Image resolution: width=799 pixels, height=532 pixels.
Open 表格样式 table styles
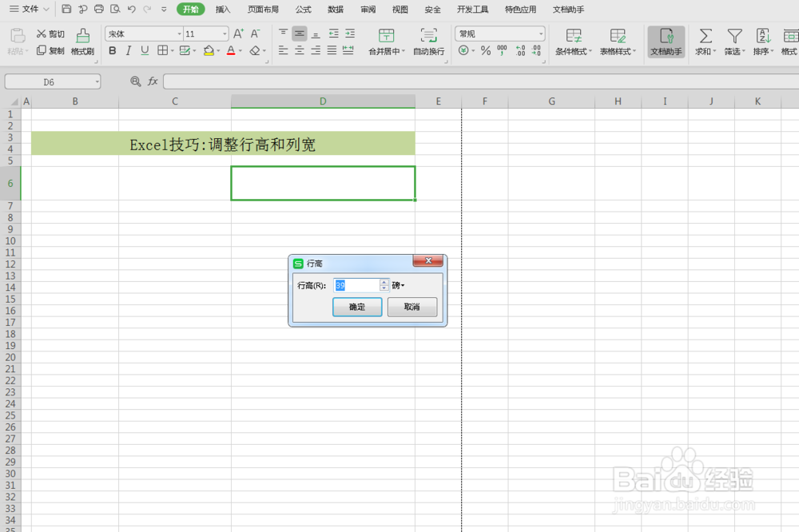pos(618,42)
